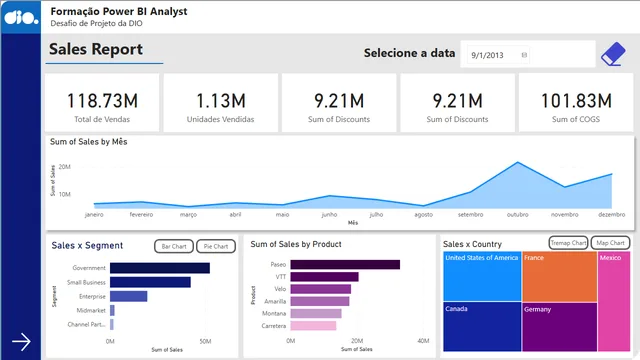This screenshot has width=640, height=360.
Task: Click the dezembro axis label
Action: 611,214
